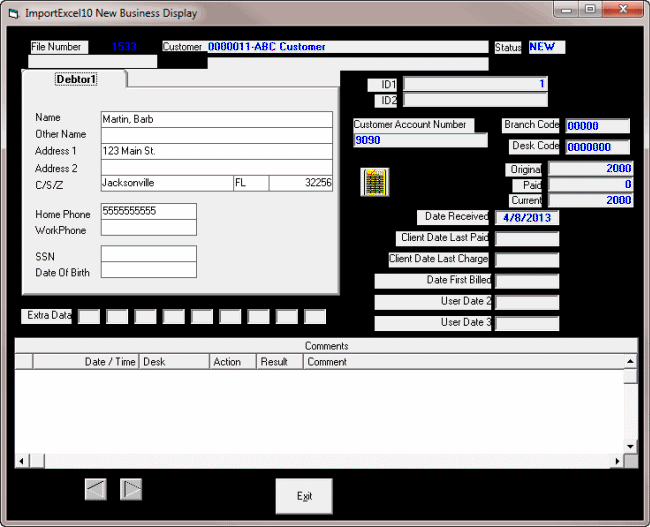Screen dimensions: 650x527
Task: Select the Home Phone input field
Action: 148,212
